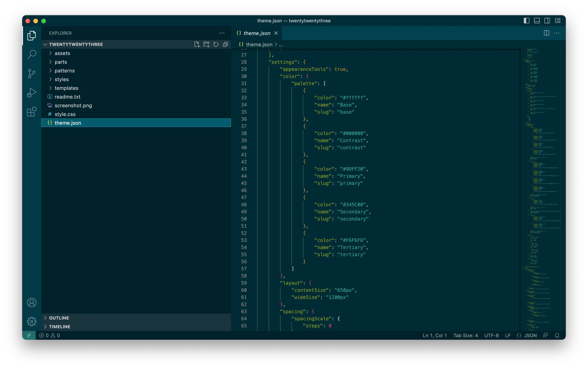Click the "#000000" color value
The image size is (588, 369).
coord(353,133)
